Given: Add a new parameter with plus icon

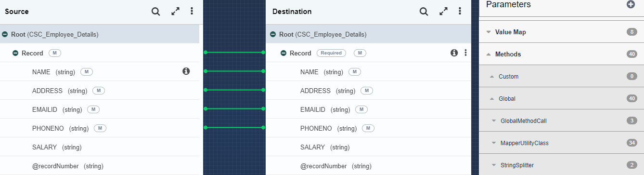Looking at the screenshot, I should point(631,4).
